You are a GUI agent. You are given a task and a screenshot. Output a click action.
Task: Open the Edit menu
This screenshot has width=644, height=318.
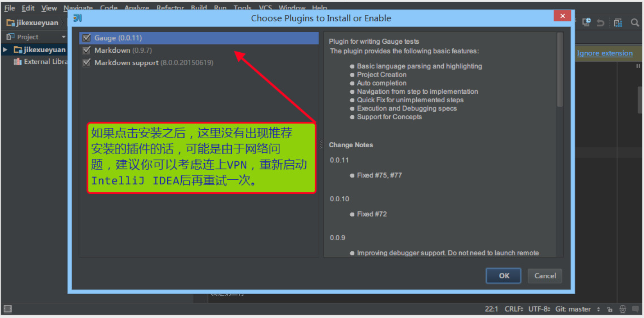point(28,8)
